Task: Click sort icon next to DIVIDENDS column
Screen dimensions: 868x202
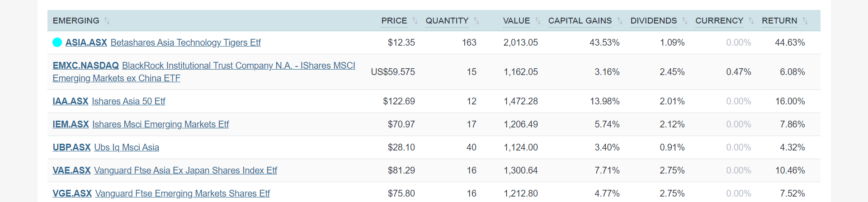Action: click(685, 21)
